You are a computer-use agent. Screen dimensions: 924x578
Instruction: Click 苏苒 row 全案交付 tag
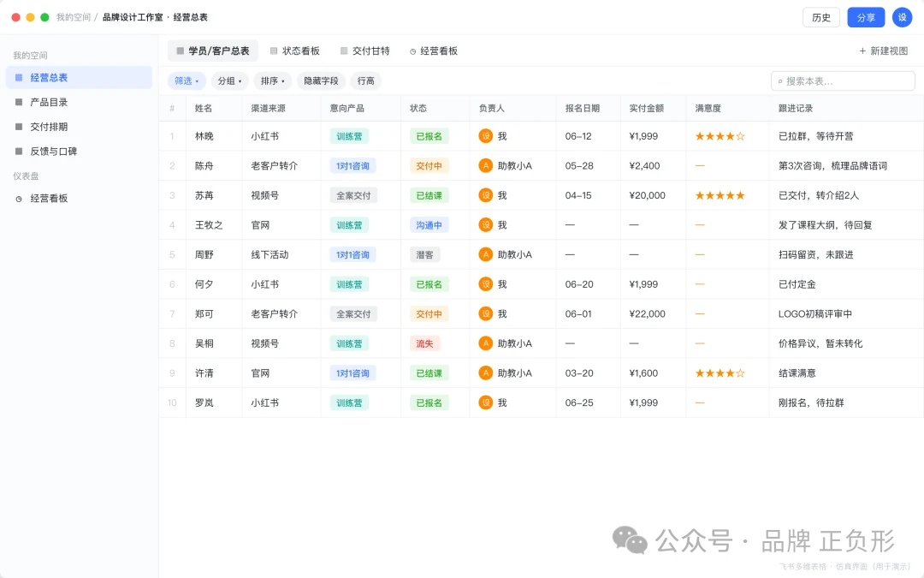pos(353,195)
